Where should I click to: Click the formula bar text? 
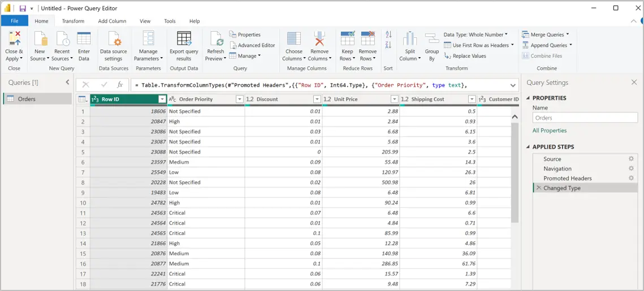[305, 85]
